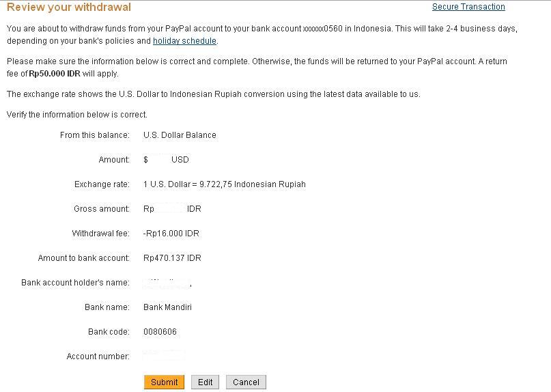Click the Review your withdrawal heading
This screenshot has width=551, height=392.
click(69, 7)
